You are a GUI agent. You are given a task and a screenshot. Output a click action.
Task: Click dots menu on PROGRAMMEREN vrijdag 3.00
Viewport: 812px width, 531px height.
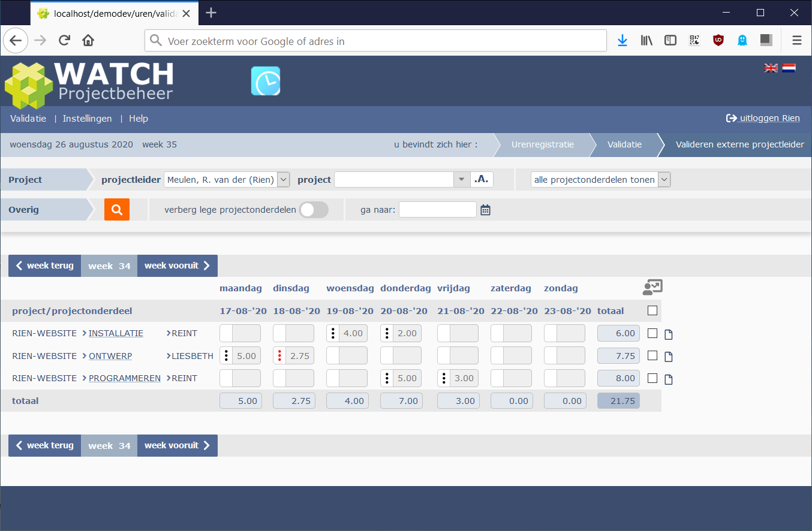tap(444, 378)
